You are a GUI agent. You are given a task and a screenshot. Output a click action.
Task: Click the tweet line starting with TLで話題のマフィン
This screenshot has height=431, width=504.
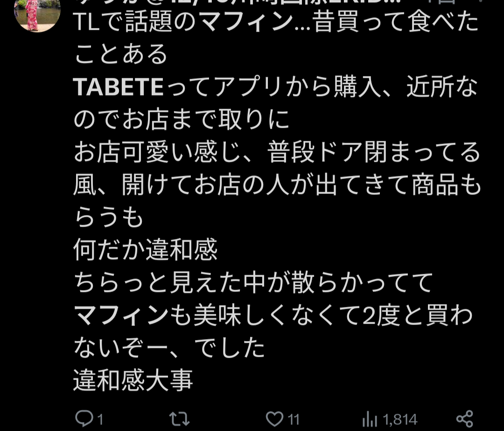click(276, 22)
